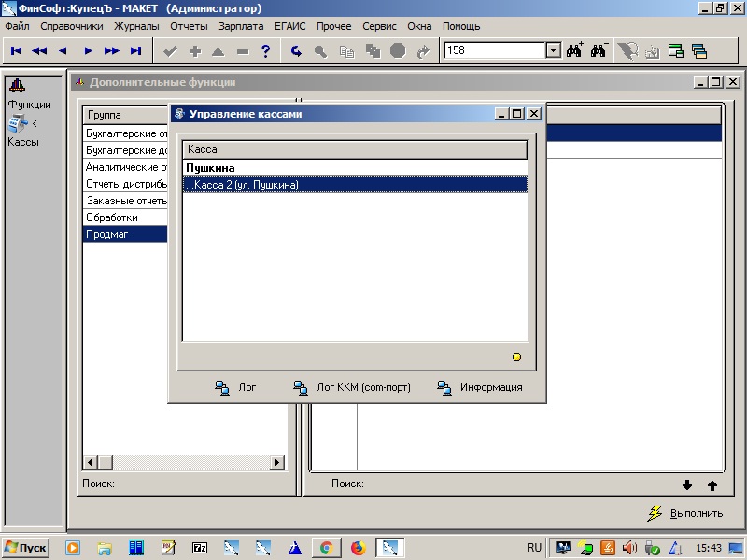Open the Отчеты menu
Image resolution: width=747 pixels, height=560 pixels.
189,26
